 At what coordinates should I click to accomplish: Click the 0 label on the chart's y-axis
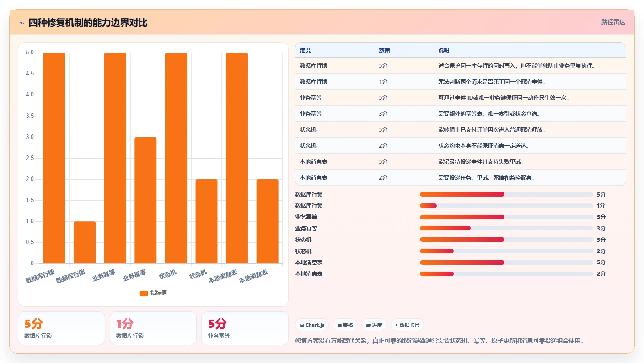coord(32,263)
